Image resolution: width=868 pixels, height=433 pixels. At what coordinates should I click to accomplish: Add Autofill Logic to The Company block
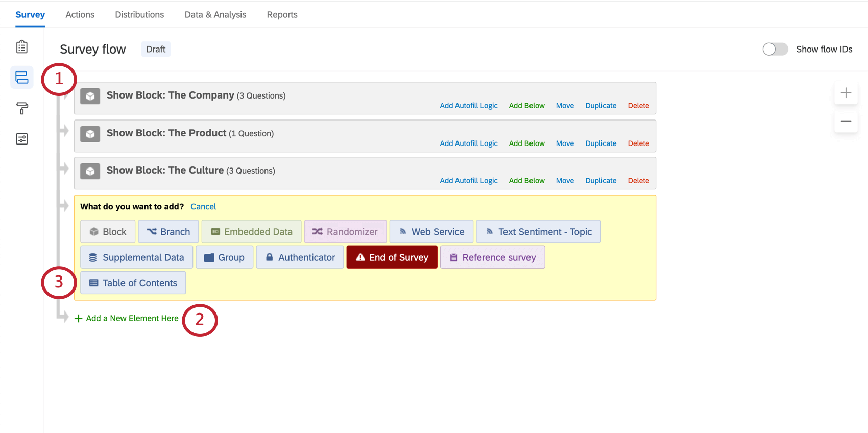(x=469, y=106)
